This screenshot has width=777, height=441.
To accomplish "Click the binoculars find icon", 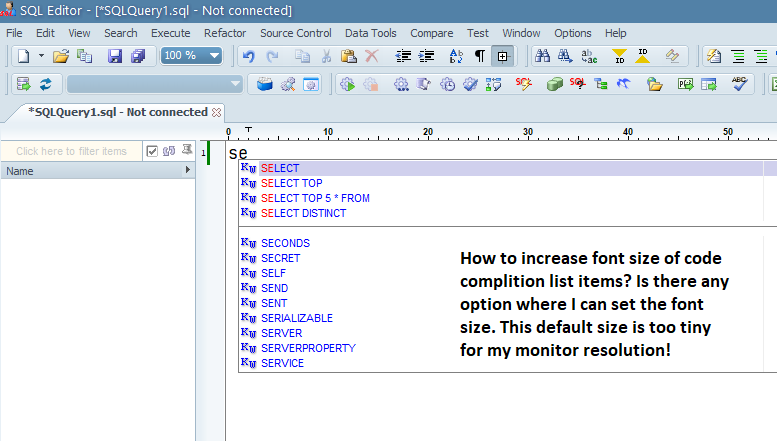I will click(543, 56).
